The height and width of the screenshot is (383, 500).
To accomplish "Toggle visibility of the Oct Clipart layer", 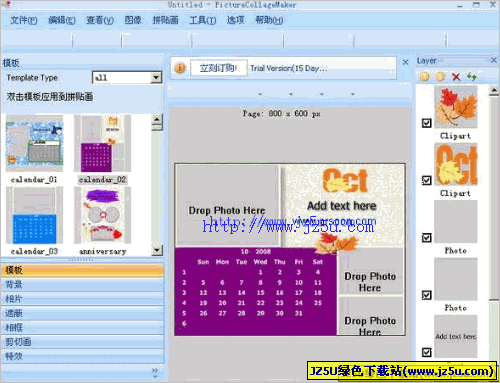I will click(x=426, y=180).
